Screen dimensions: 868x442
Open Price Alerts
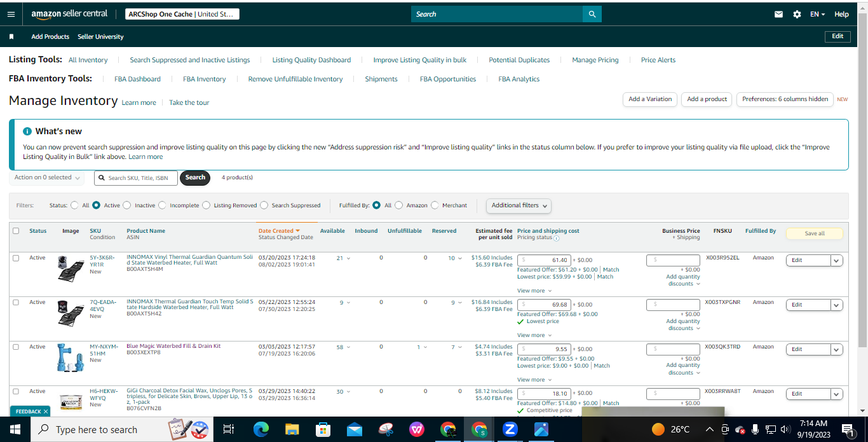tap(658, 60)
